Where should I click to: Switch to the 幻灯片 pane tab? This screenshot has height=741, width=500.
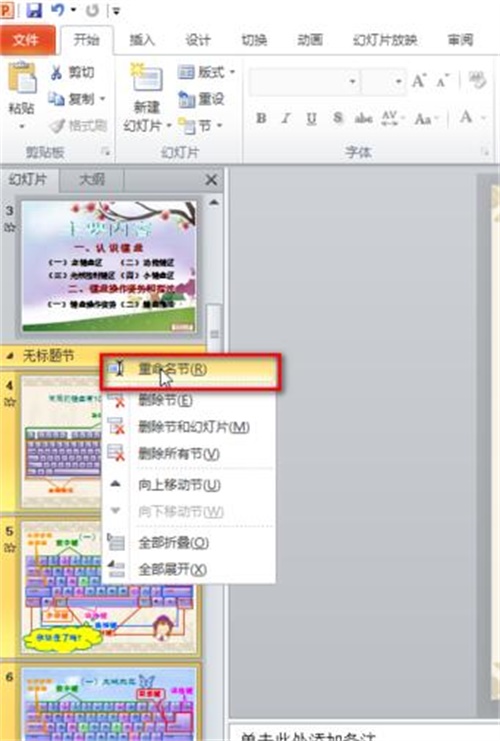click(28, 180)
